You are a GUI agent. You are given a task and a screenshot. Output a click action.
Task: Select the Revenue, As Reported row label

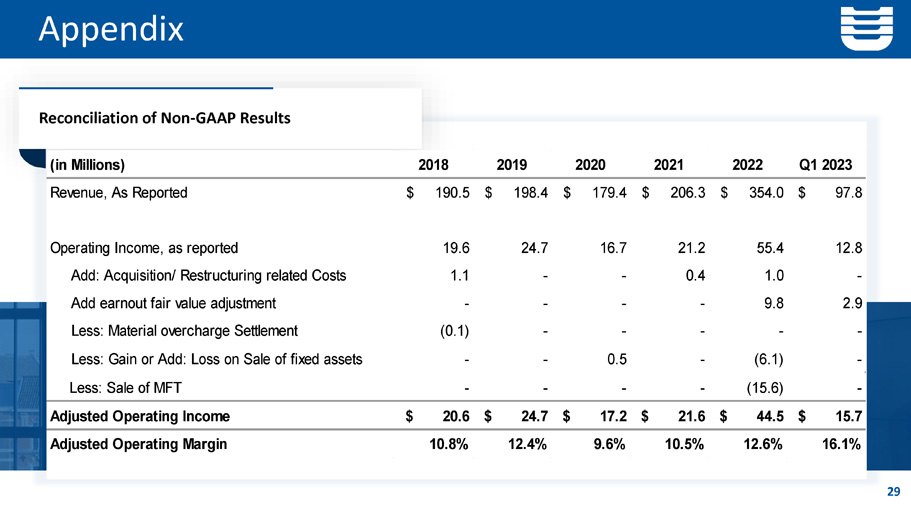(118, 193)
